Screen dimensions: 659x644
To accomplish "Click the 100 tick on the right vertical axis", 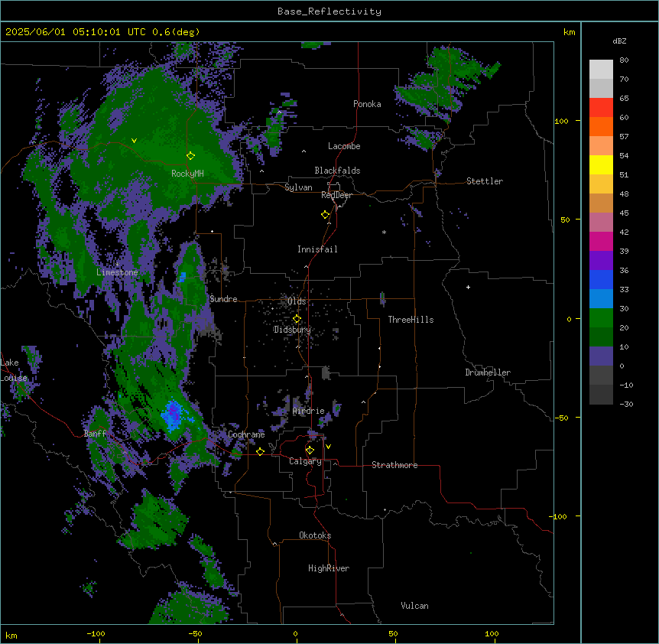I will [561, 121].
